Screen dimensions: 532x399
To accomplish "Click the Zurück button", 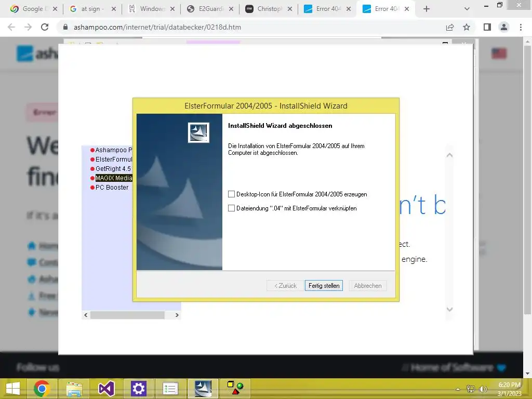I will click(x=285, y=286).
